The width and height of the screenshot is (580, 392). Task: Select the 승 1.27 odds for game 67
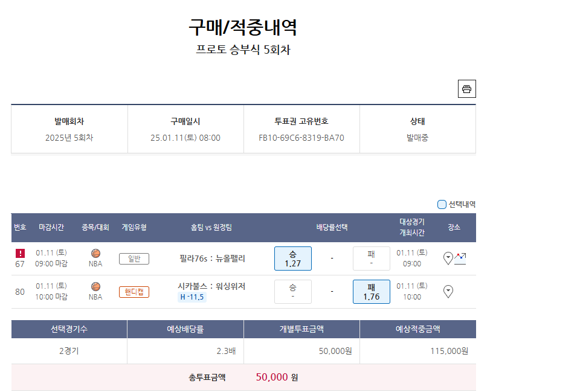[x=293, y=259]
